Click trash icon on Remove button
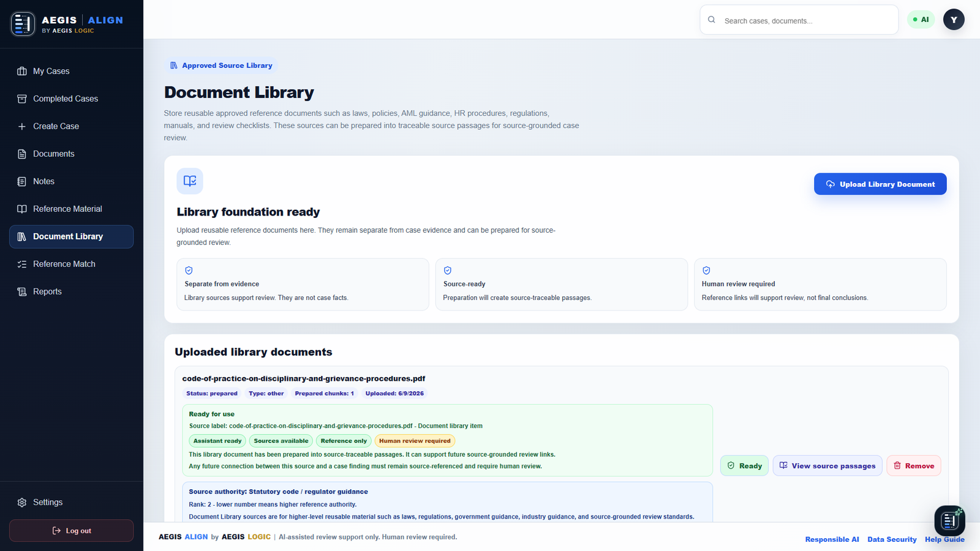 point(897,466)
